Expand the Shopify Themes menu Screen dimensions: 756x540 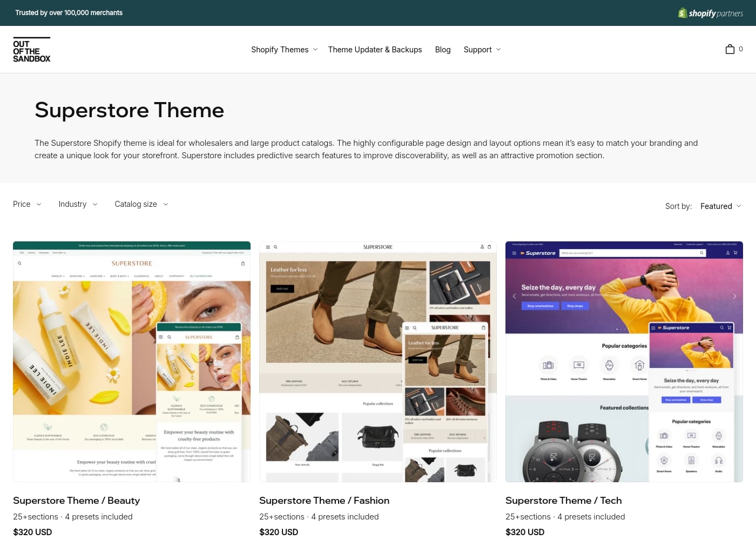(283, 49)
